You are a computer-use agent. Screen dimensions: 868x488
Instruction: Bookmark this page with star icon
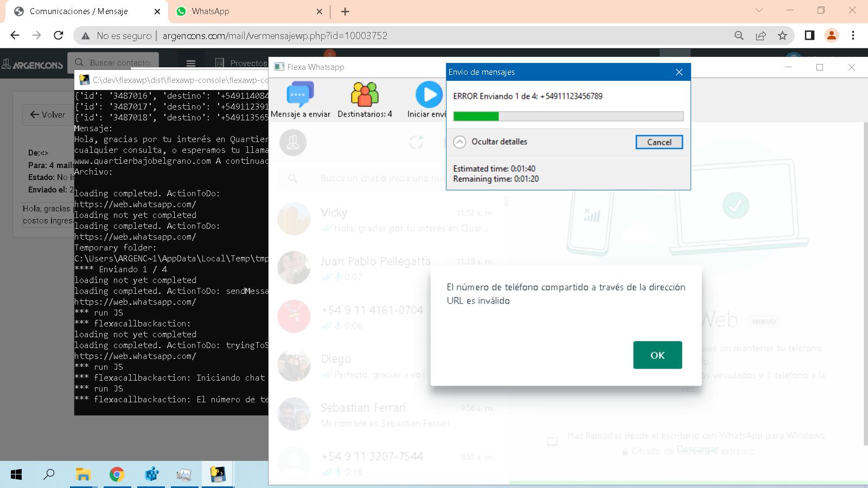click(x=782, y=35)
